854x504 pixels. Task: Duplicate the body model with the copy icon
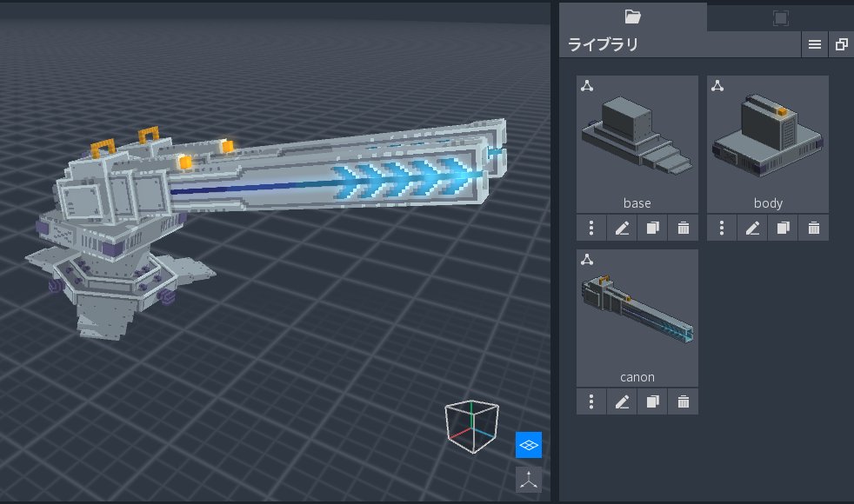[x=783, y=227]
